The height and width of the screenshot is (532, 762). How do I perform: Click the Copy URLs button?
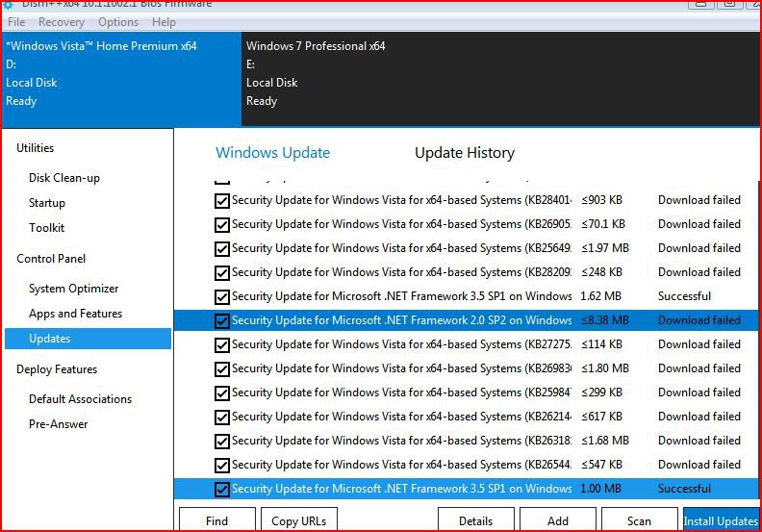tap(299, 520)
